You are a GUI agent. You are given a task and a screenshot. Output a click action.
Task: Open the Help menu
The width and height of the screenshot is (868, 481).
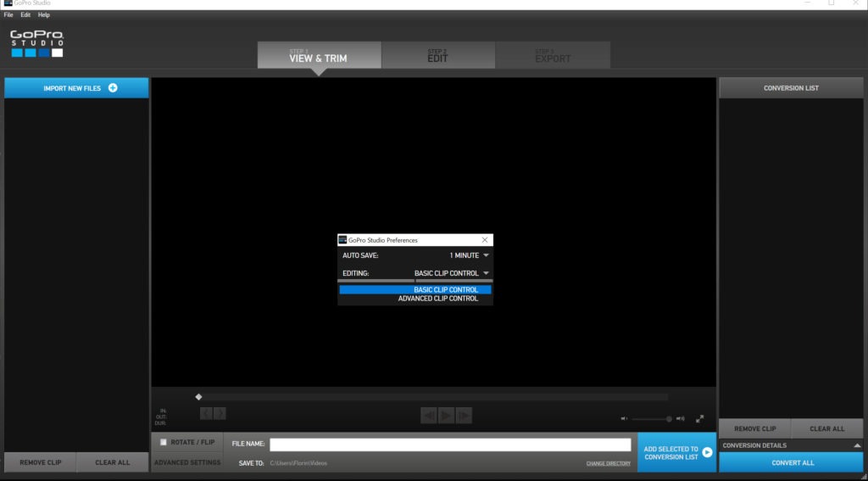coord(44,15)
